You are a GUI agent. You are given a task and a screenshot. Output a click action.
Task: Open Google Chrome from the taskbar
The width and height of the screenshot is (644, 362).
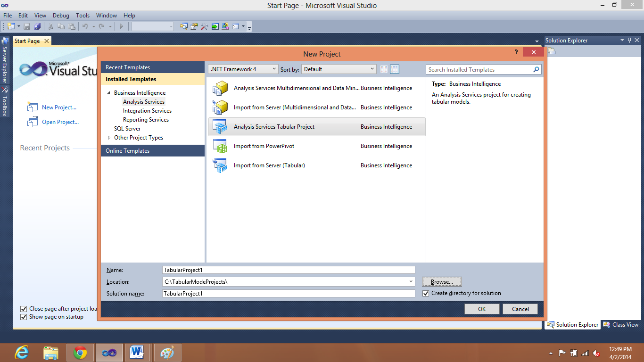pos(80,352)
